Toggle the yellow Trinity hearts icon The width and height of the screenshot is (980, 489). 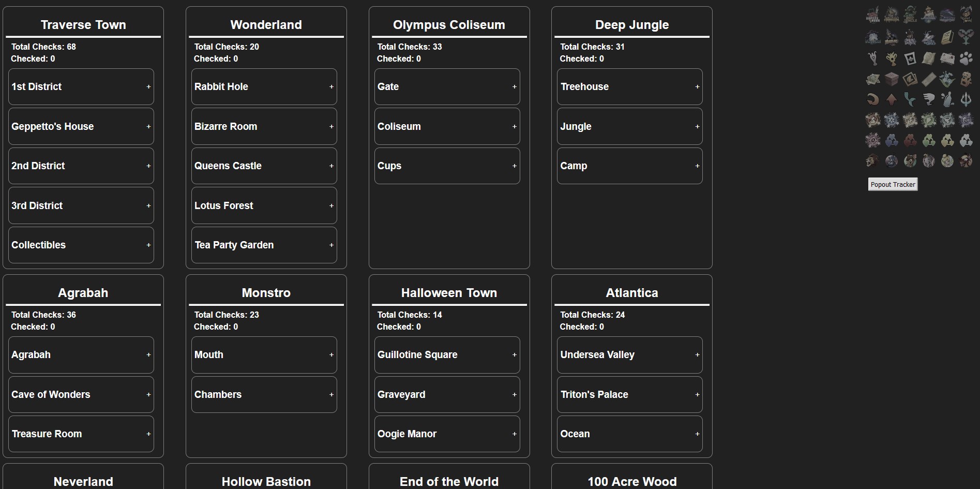(x=947, y=141)
